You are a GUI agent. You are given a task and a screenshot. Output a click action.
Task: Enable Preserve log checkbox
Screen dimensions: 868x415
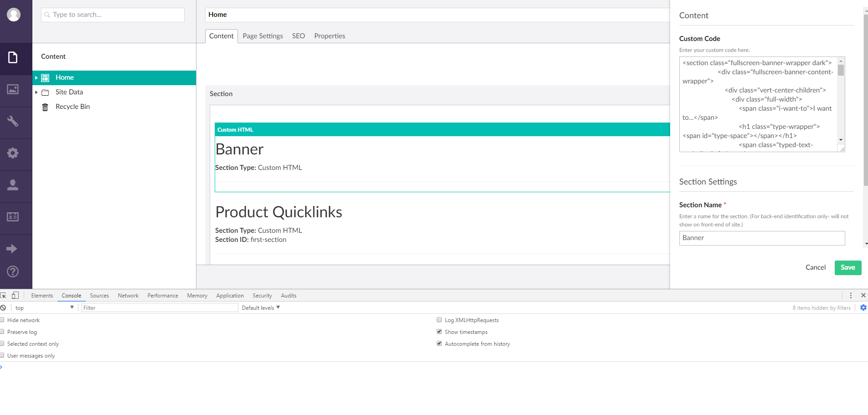(2, 332)
